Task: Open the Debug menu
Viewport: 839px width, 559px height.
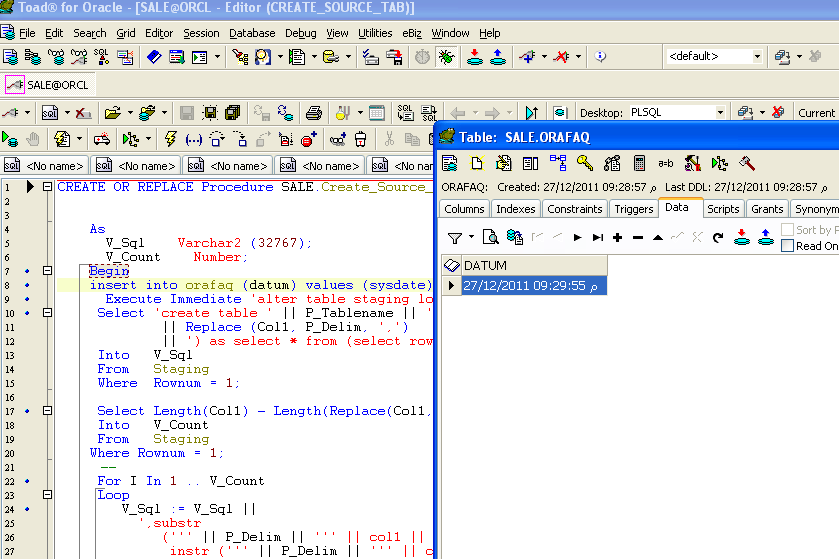Action: tap(301, 33)
